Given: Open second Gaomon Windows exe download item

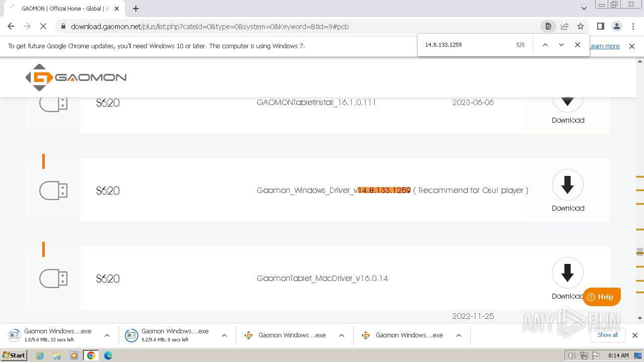Looking at the screenshot, I should [x=168, y=335].
